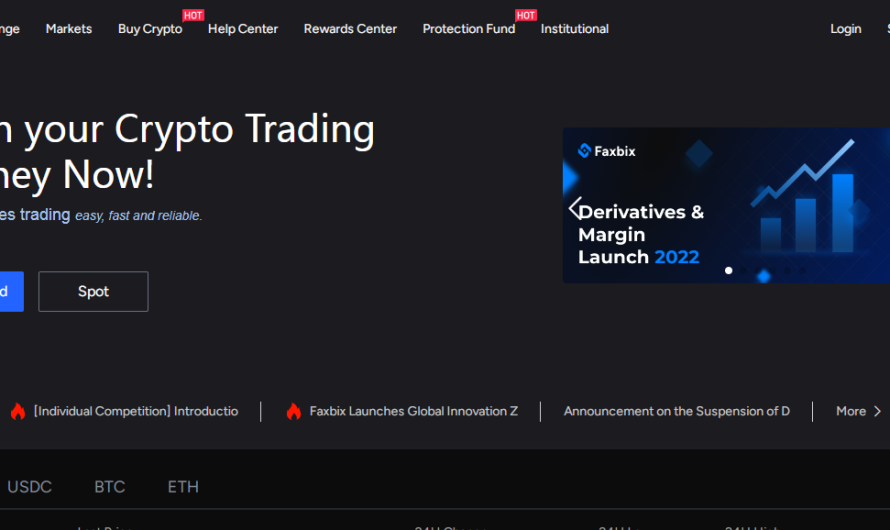Visit the Institutional page
890x530 pixels.
click(x=575, y=29)
